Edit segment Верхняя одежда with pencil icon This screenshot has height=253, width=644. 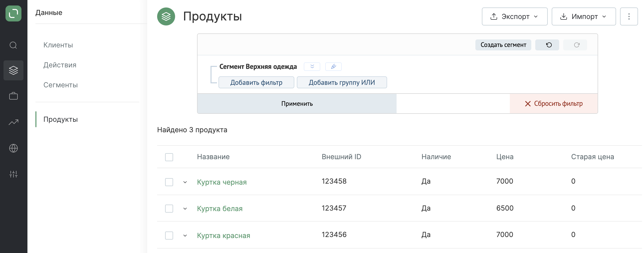pos(333,67)
